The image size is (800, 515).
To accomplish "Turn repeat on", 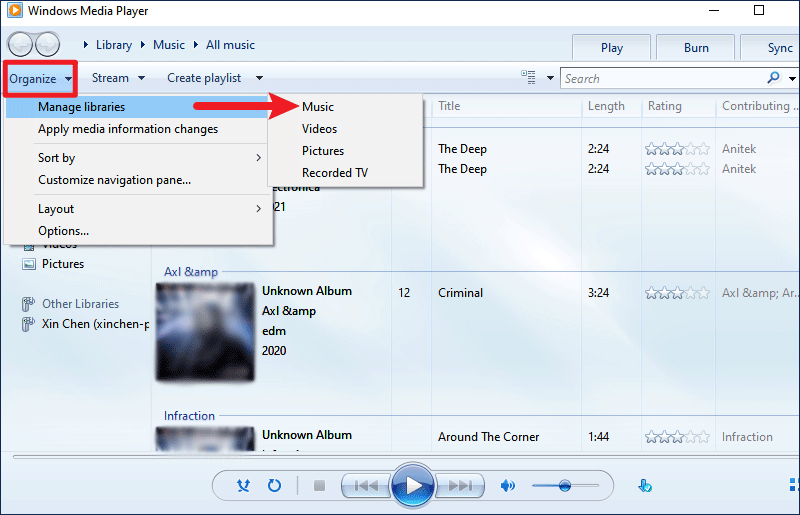I will [x=274, y=485].
